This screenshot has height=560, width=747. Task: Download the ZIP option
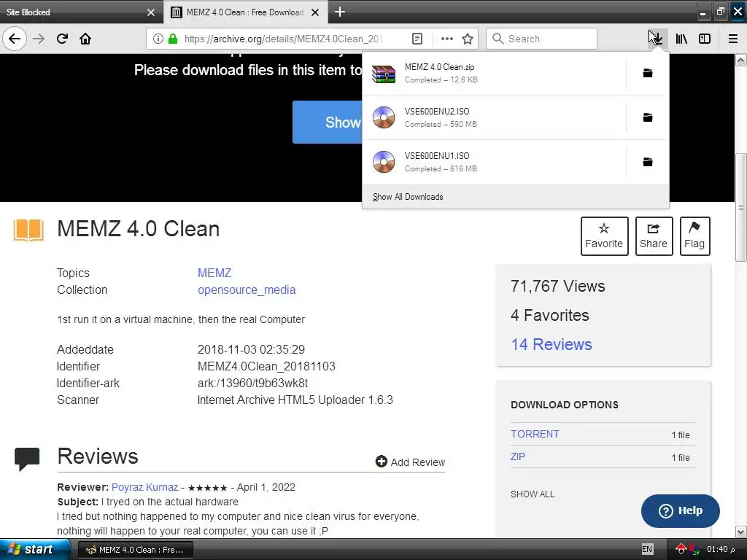pyautogui.click(x=518, y=456)
